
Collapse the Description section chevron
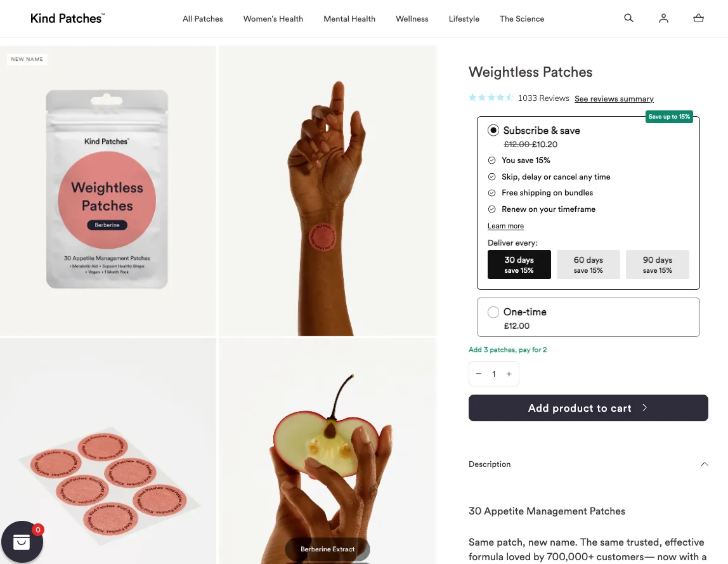[x=704, y=464]
